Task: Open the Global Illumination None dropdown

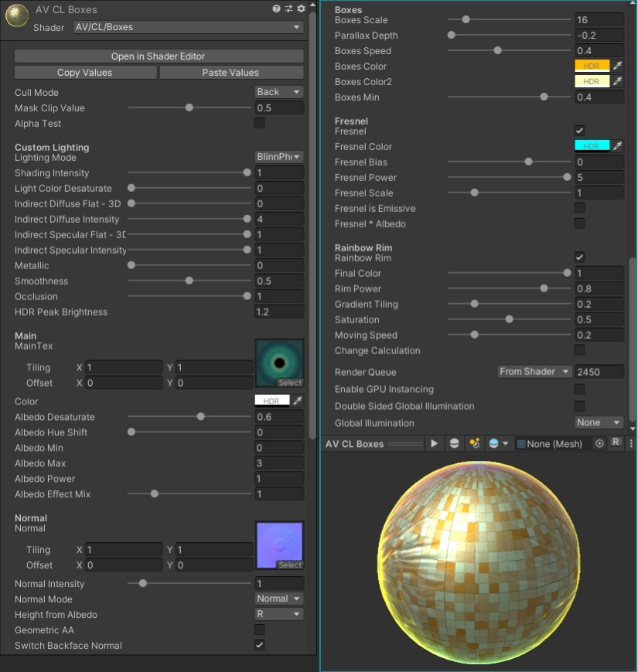Action: click(x=599, y=422)
